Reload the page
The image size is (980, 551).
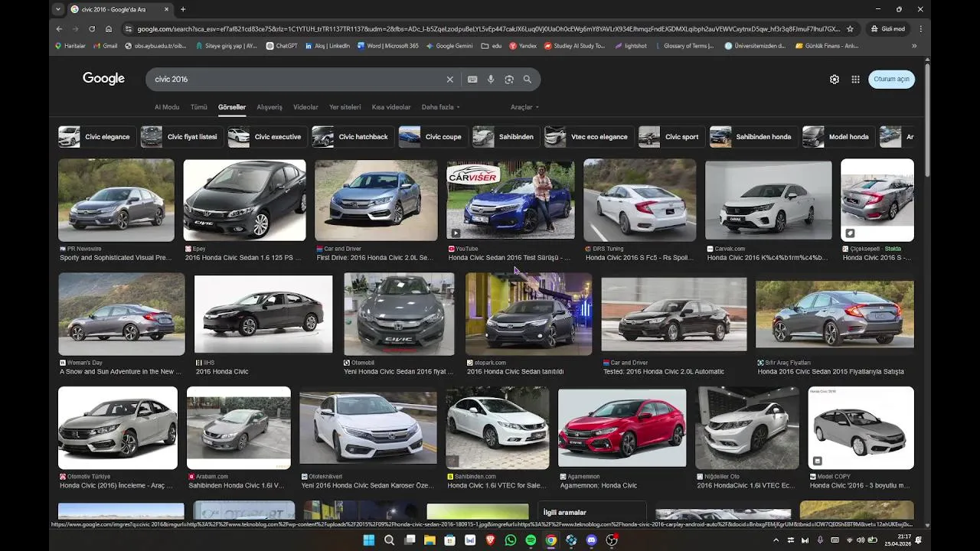[x=92, y=29]
